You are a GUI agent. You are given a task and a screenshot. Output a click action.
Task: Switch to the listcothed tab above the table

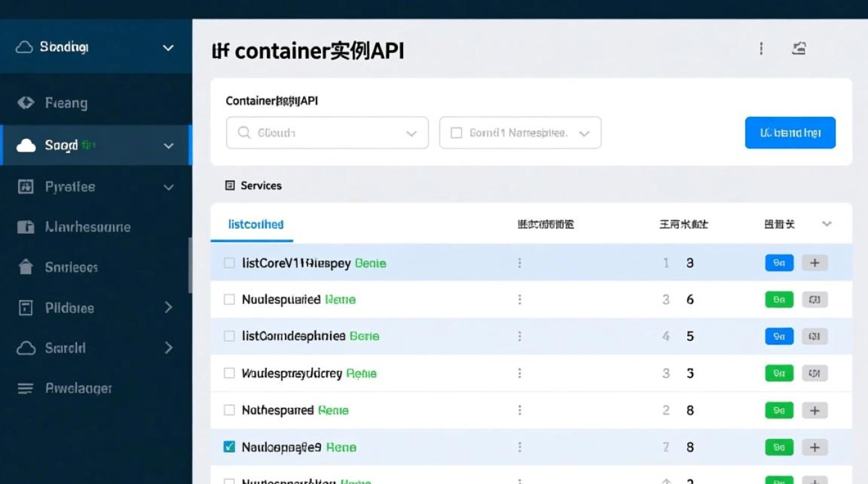[x=255, y=224]
